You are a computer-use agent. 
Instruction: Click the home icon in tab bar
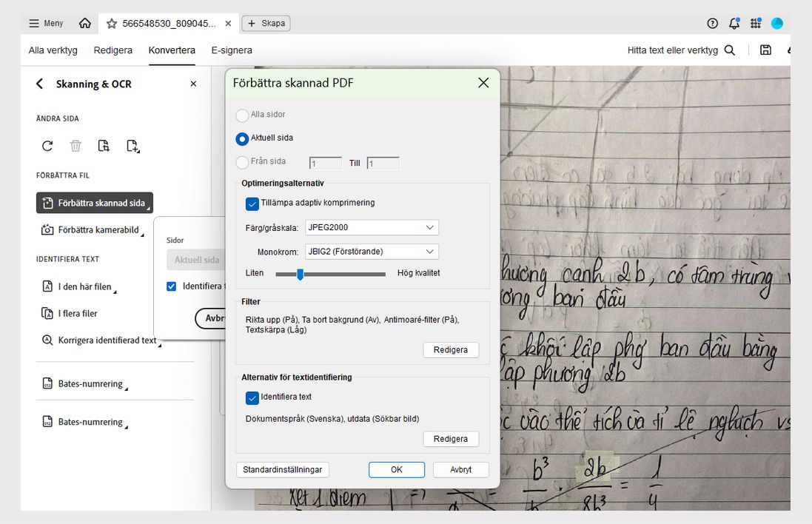(x=84, y=23)
